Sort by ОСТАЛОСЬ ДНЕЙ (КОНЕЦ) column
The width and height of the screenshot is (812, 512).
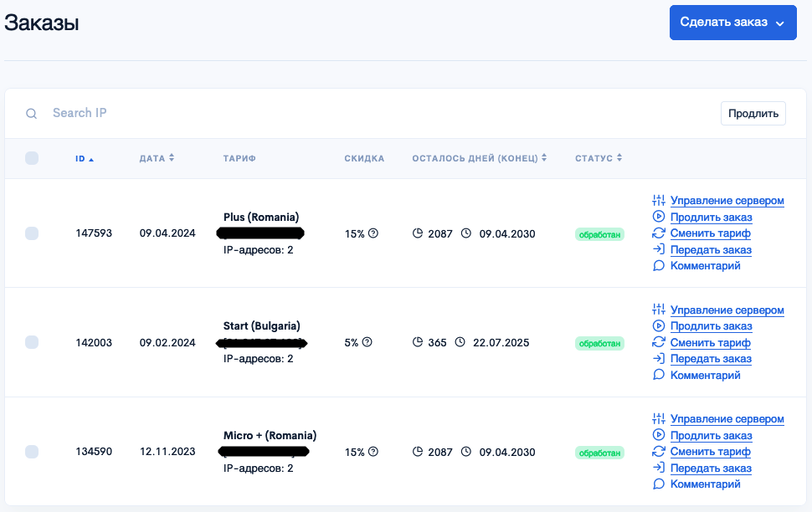[480, 158]
